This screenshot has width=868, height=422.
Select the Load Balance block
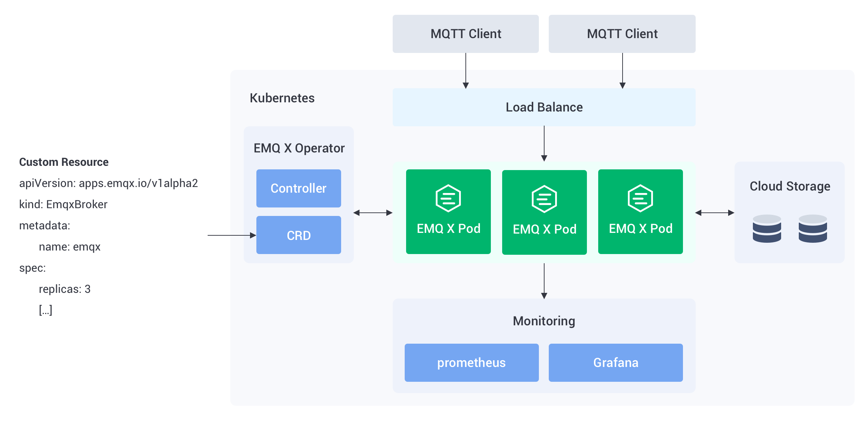click(544, 107)
